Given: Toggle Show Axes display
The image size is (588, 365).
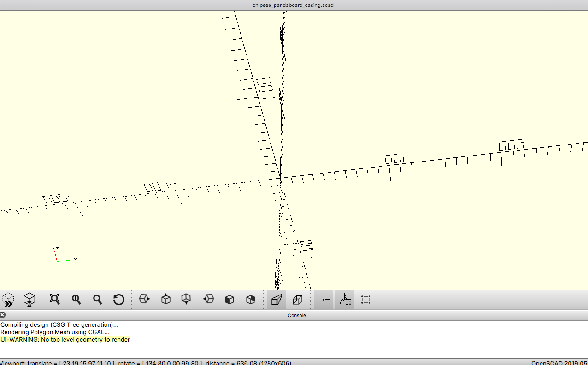Looking at the screenshot, I should [x=324, y=300].
